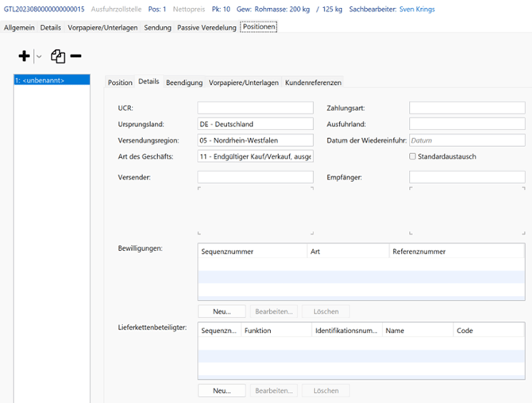Open the Art des Geschäfts field
This screenshot has width=532, height=403.
[x=255, y=156]
